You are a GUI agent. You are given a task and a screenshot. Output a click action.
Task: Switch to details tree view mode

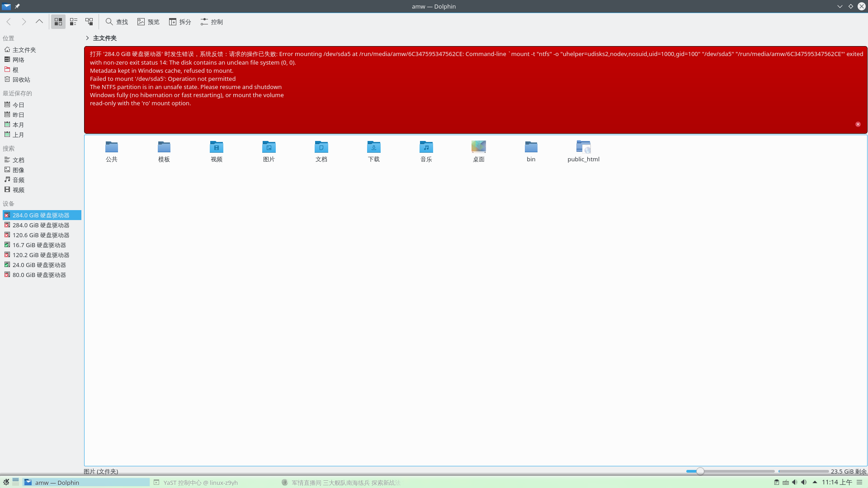pyautogui.click(x=89, y=22)
